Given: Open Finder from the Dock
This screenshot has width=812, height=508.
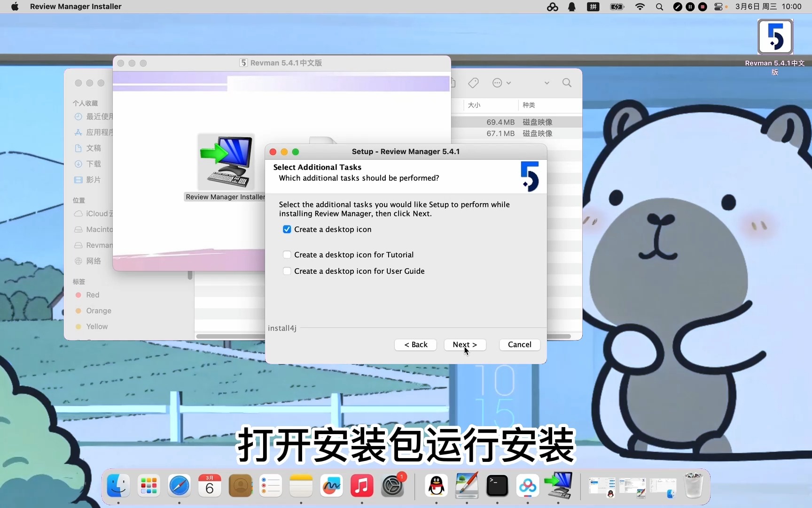Looking at the screenshot, I should 118,486.
